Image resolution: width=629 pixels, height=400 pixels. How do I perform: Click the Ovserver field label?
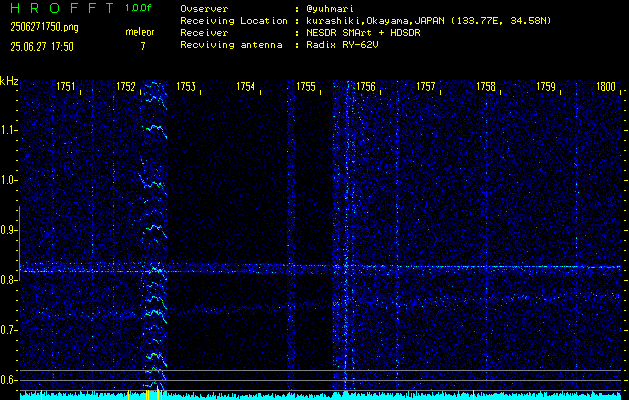pos(204,9)
